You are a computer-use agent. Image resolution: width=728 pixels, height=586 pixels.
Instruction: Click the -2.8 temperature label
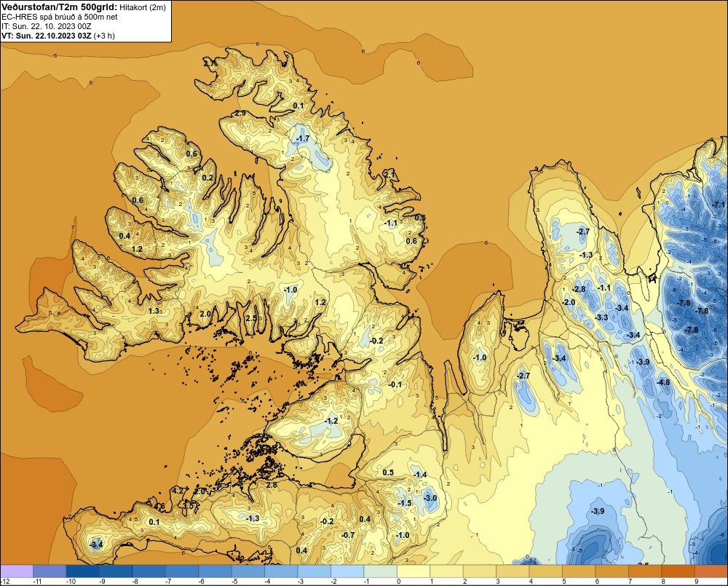click(579, 289)
